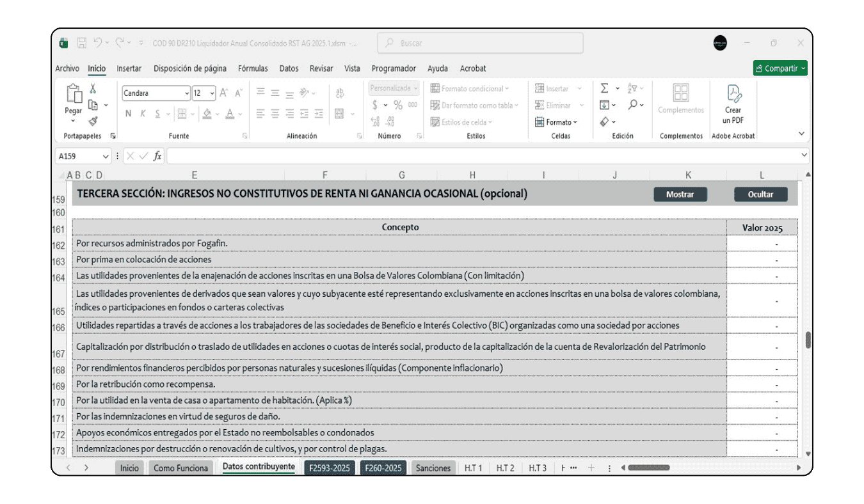Apply italic formatting to the selection
Screen dimensions: 864x504
[x=143, y=113]
